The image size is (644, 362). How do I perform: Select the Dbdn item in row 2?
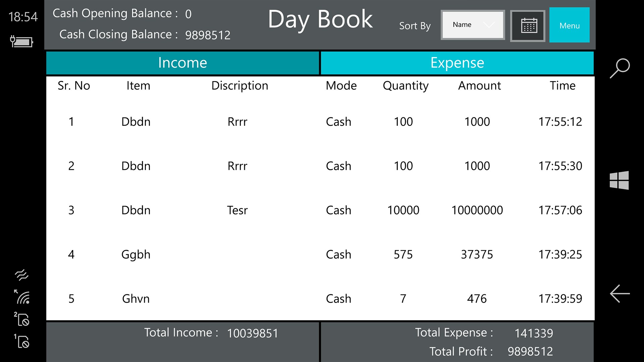[x=136, y=166]
